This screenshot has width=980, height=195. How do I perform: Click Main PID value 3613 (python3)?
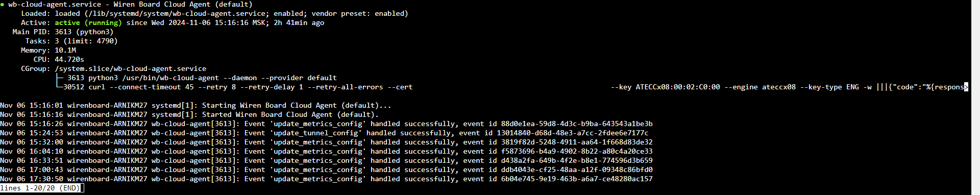[84, 32]
